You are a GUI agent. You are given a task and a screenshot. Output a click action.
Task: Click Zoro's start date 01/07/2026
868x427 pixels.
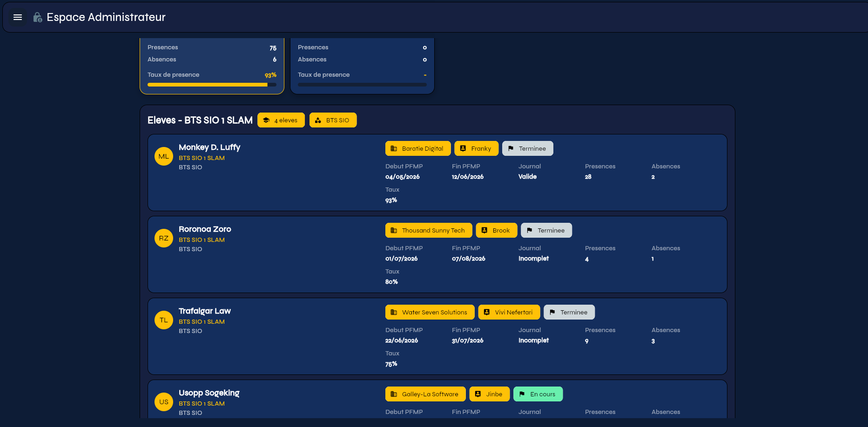pyautogui.click(x=402, y=259)
